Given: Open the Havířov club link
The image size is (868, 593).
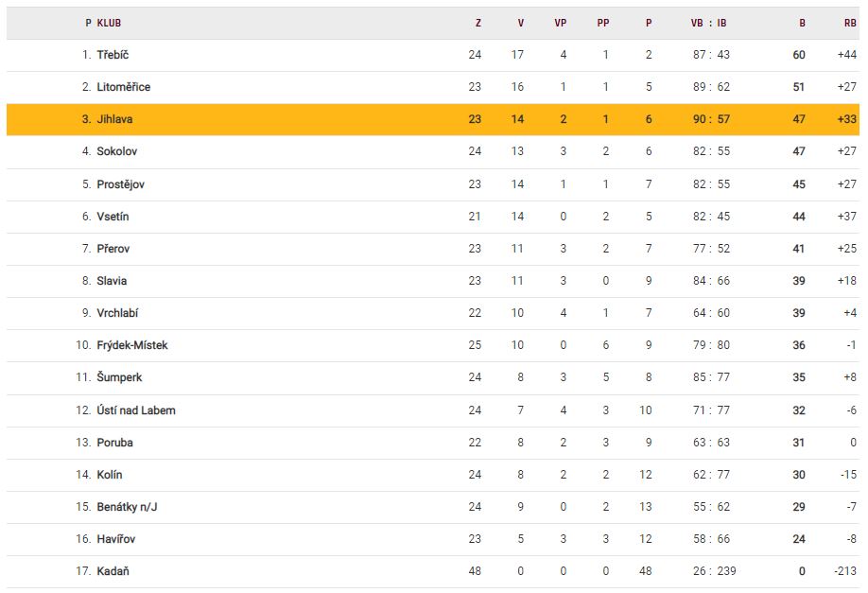Looking at the screenshot, I should 116,539.
